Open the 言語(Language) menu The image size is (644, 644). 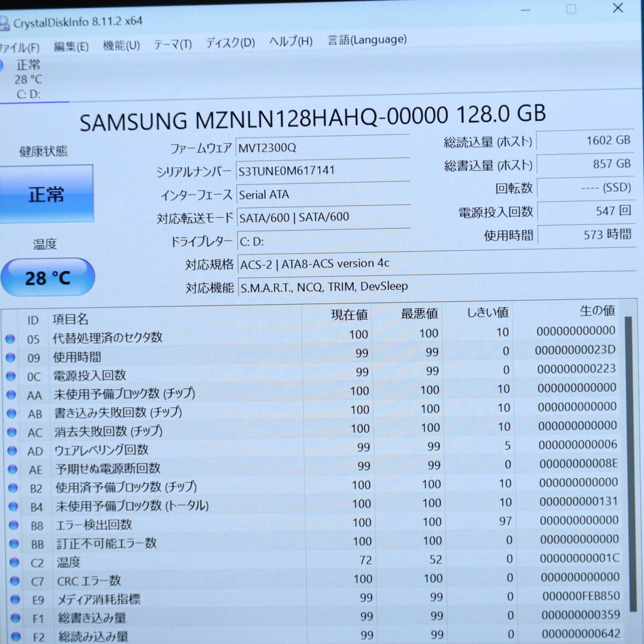point(367,40)
